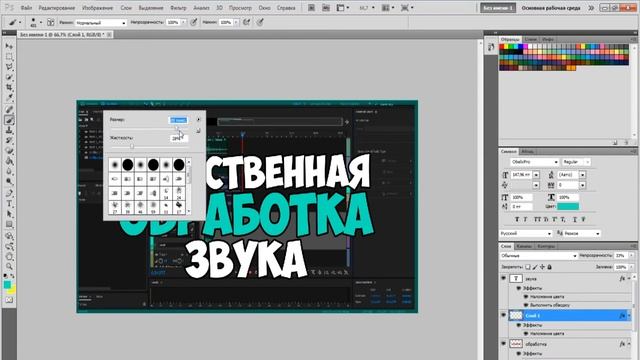Toggle 'Эффекты' visibility under 'звука' layer
640x360 pixels.
[x=519, y=288]
